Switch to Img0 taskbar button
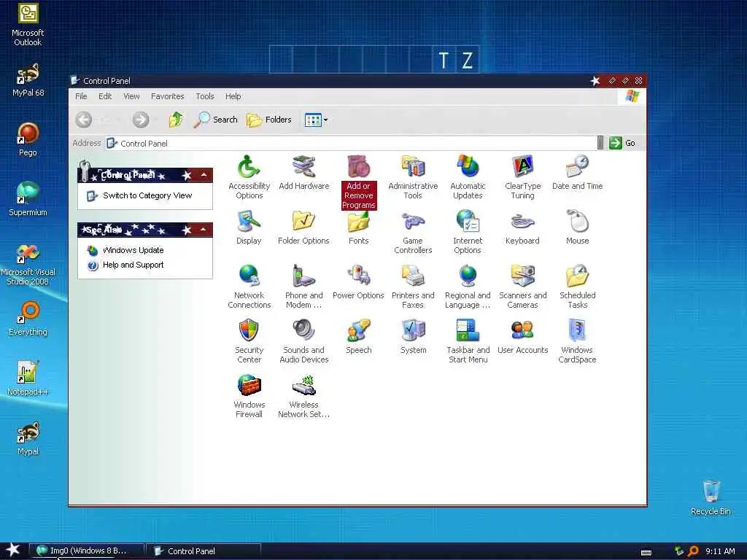 click(x=86, y=551)
